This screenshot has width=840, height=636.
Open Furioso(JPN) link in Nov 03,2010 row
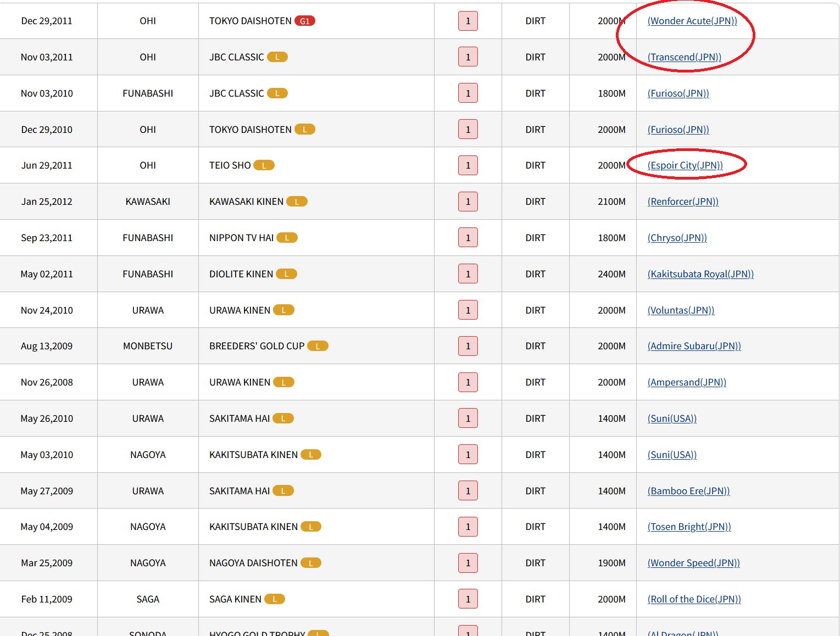tap(678, 93)
